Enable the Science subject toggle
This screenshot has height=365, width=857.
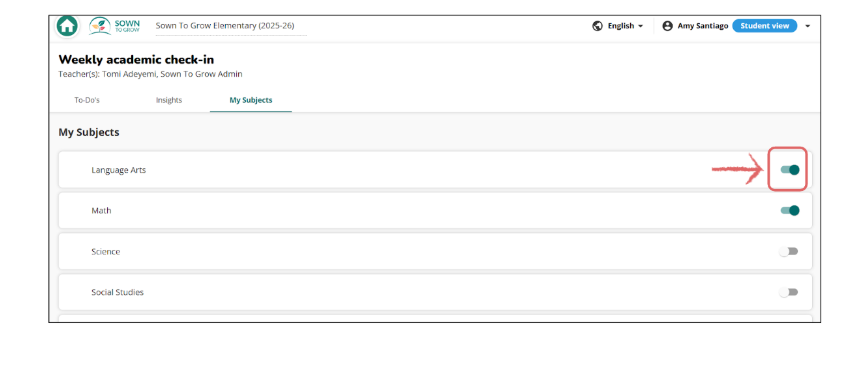tap(789, 251)
